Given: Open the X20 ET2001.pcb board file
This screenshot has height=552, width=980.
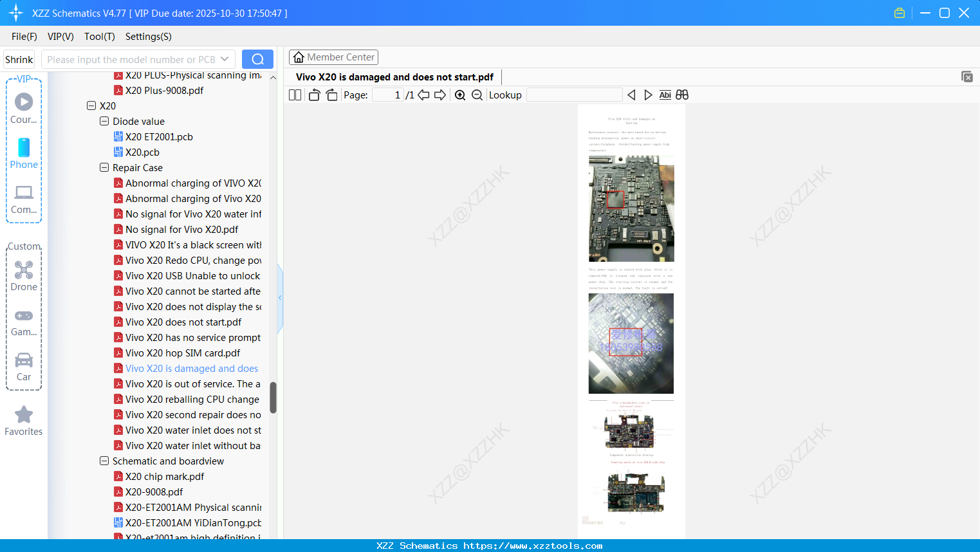Looking at the screenshot, I should 159,137.
